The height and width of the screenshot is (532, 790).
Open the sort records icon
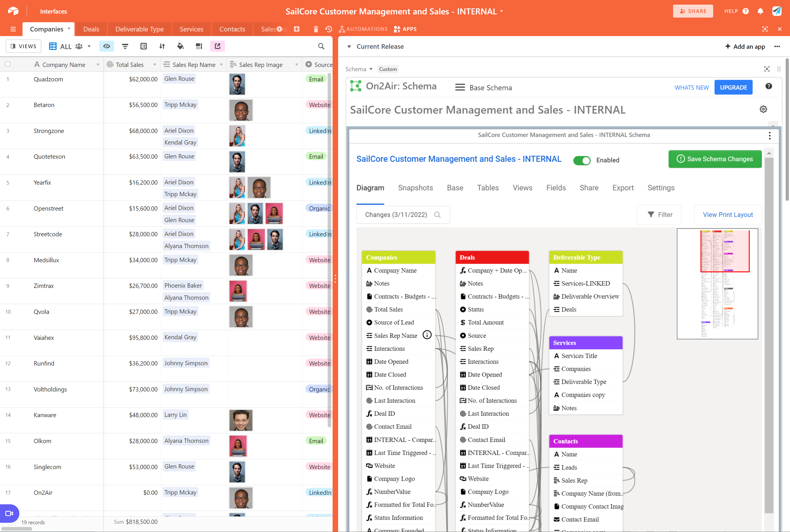[162, 46]
